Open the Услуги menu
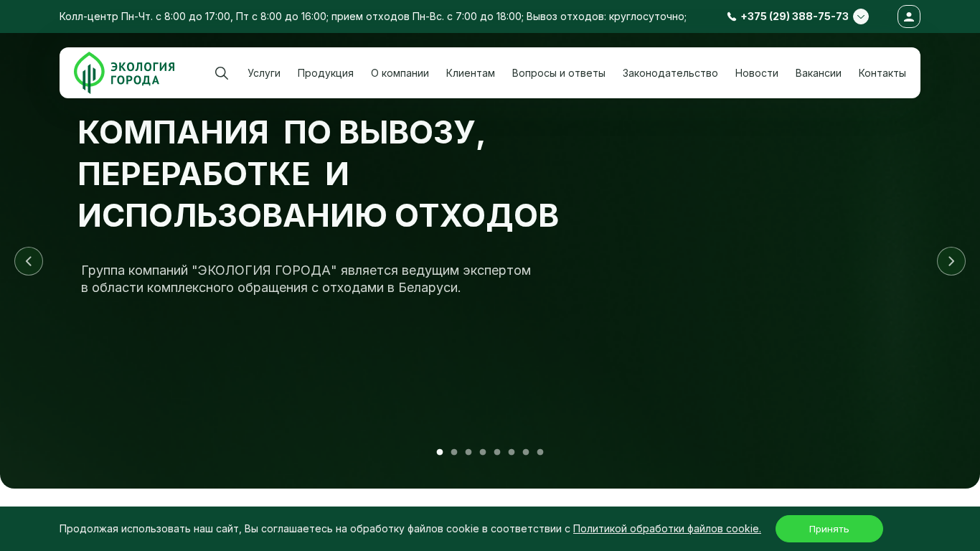This screenshot has height=551, width=980. (264, 73)
